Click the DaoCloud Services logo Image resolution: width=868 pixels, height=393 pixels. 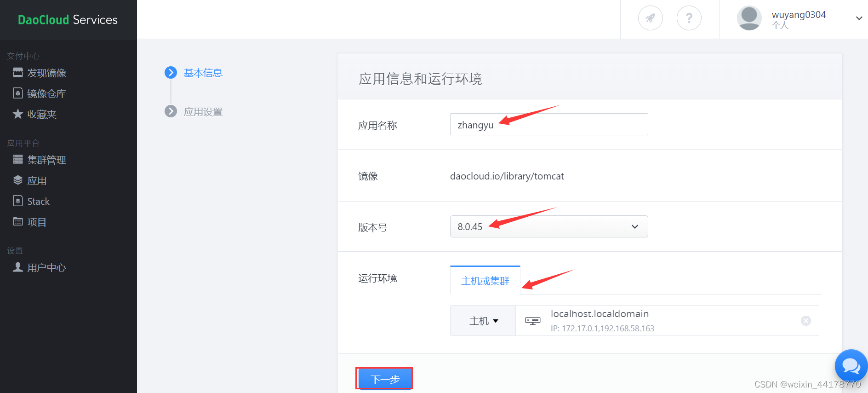(x=68, y=20)
